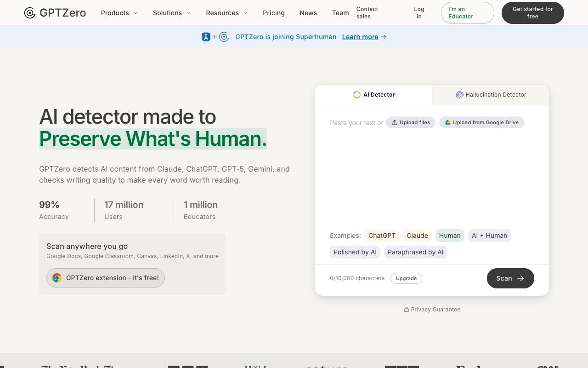This screenshot has width=588, height=368.
Task: Click the Superhuman banner logo icon
Action: coord(206,37)
